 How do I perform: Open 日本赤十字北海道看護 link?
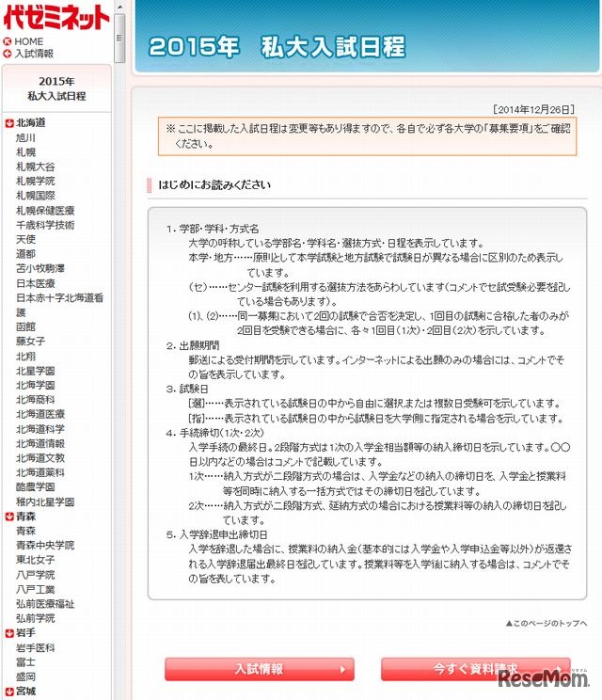60,305
